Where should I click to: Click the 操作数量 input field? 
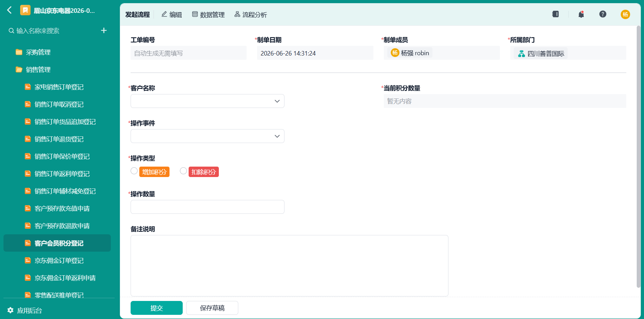tap(207, 207)
